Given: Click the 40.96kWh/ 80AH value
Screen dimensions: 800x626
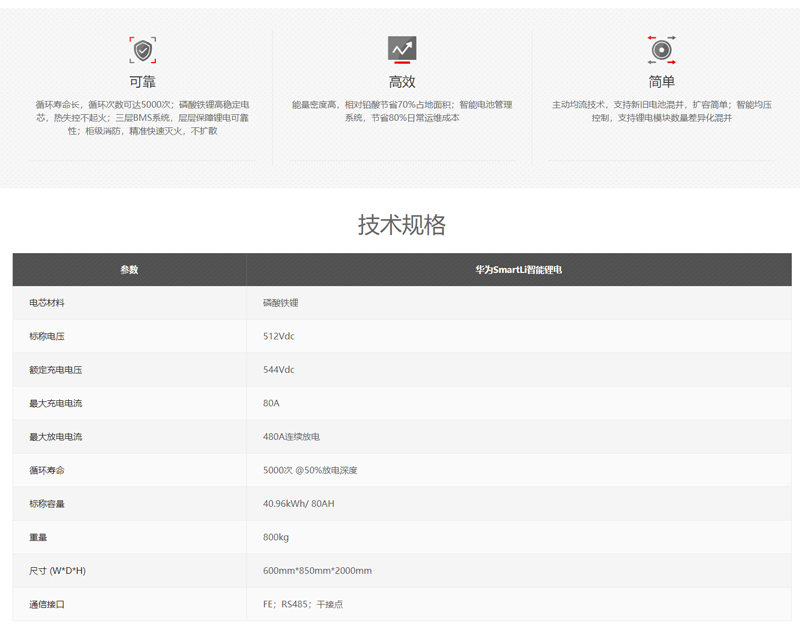Looking at the screenshot, I should coord(299,504).
